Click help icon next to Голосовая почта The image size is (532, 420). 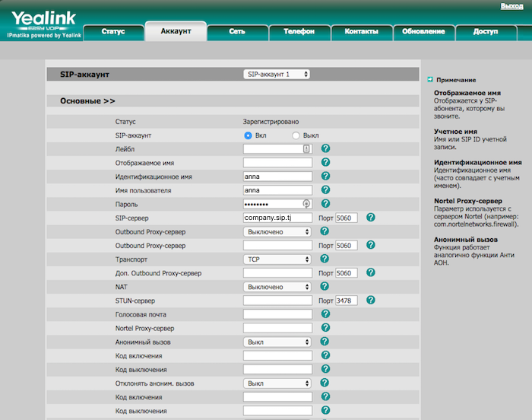pos(325,313)
